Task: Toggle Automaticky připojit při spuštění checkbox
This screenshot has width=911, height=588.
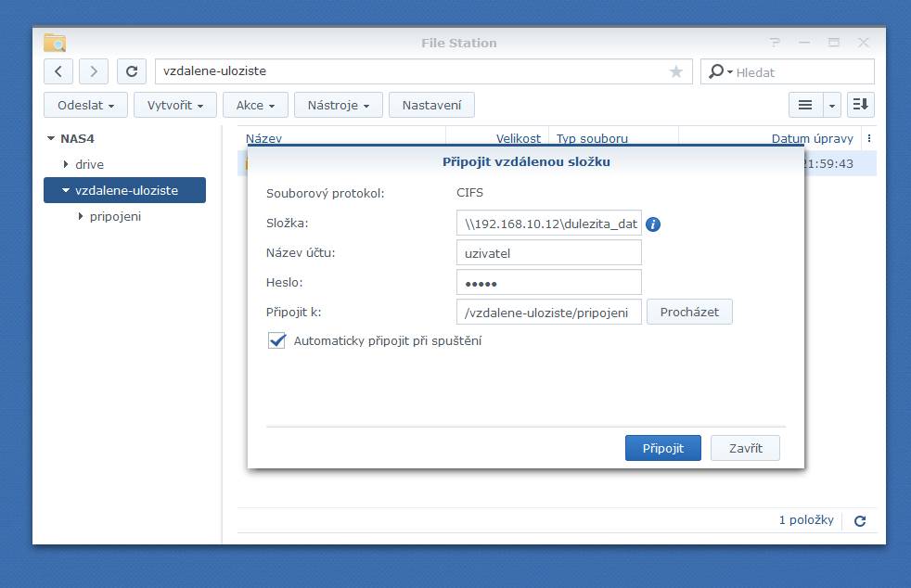Action: [x=276, y=340]
